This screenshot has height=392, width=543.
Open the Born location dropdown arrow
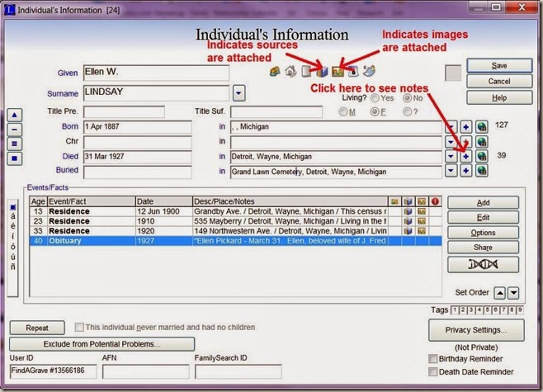pyautogui.click(x=451, y=127)
